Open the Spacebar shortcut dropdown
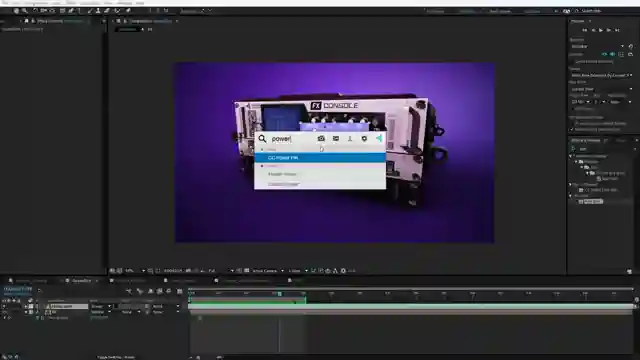Screen dimensions: 640x360 (597, 47)
